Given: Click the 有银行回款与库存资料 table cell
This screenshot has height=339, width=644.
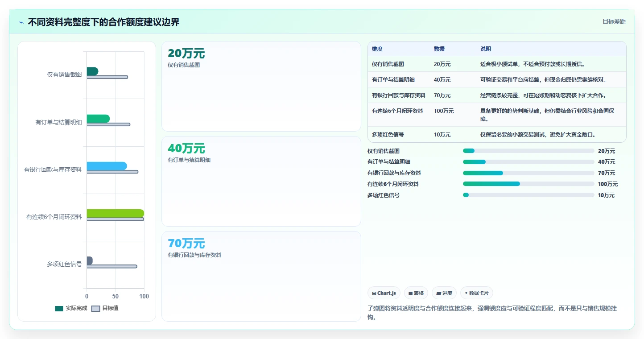Looking at the screenshot, I should pos(399,95).
